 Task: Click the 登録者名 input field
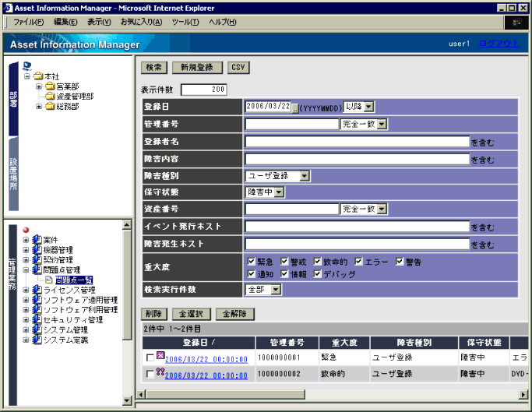358,142
